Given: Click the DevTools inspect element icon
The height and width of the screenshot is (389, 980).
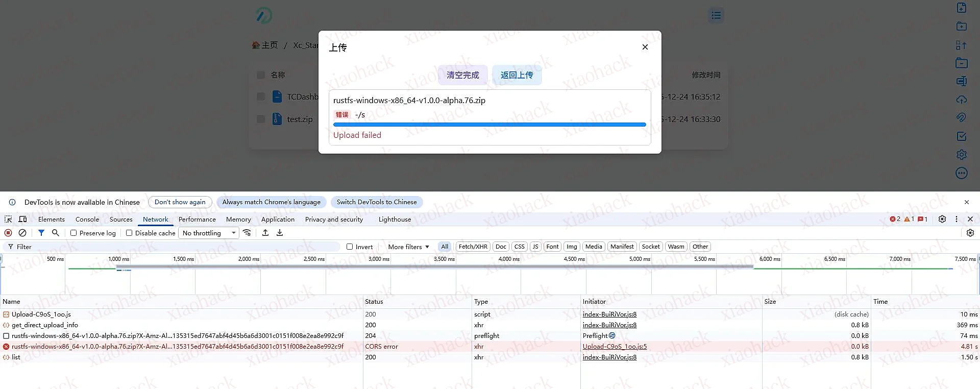Looking at the screenshot, I should 8,219.
